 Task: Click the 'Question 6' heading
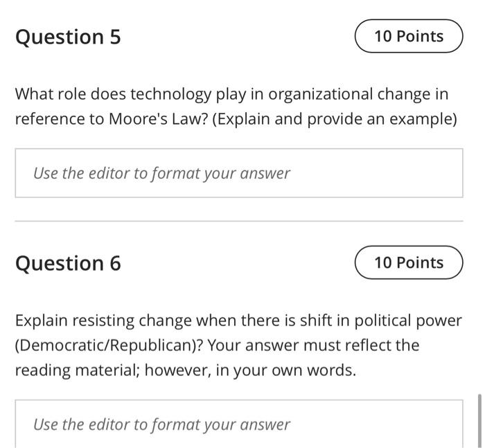tap(68, 263)
